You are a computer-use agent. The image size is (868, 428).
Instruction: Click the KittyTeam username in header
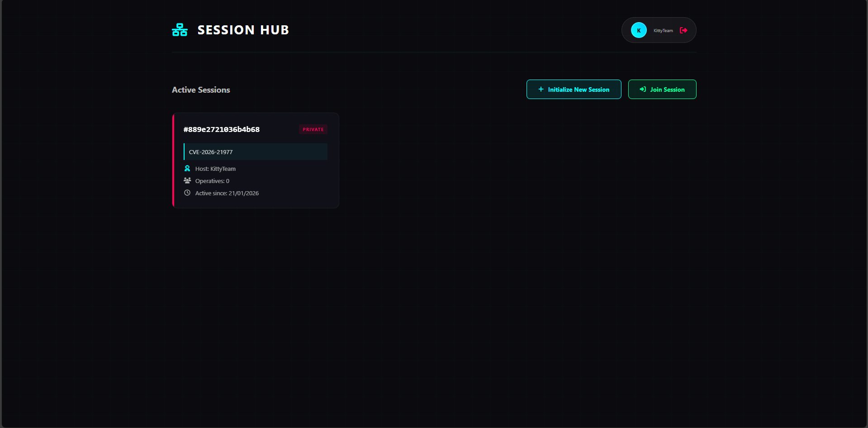point(663,31)
